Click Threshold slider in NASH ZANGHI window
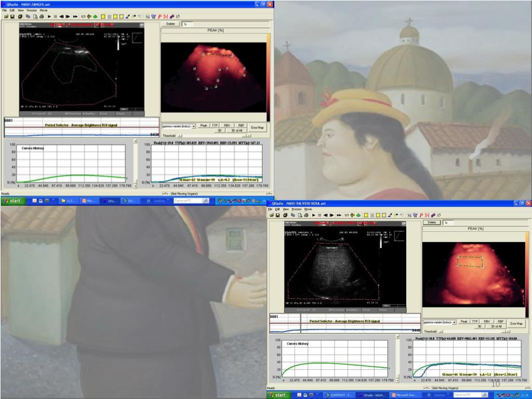Screen dimensions: 532x399 215,136
